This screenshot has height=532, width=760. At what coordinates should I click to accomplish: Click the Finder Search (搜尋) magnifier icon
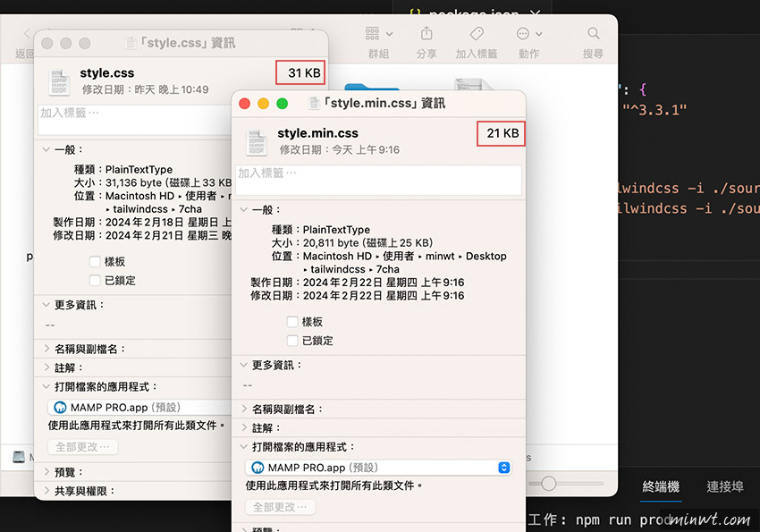coord(594,33)
